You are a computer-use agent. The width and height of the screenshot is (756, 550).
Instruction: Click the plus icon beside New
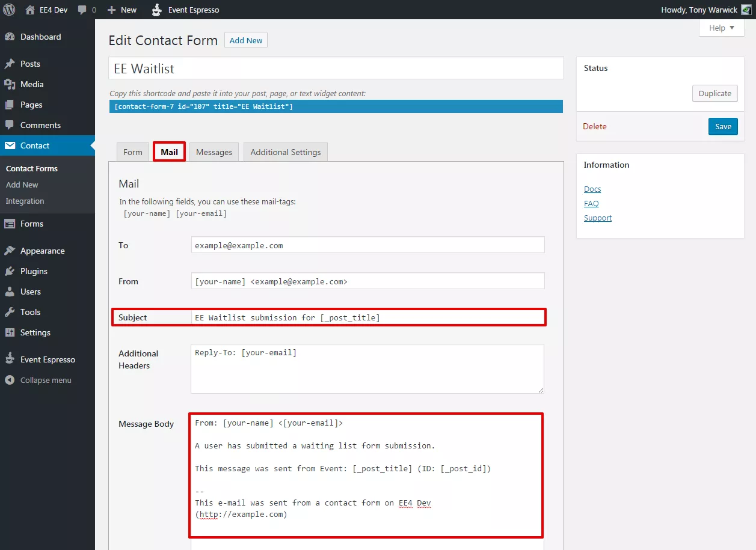[x=111, y=10]
